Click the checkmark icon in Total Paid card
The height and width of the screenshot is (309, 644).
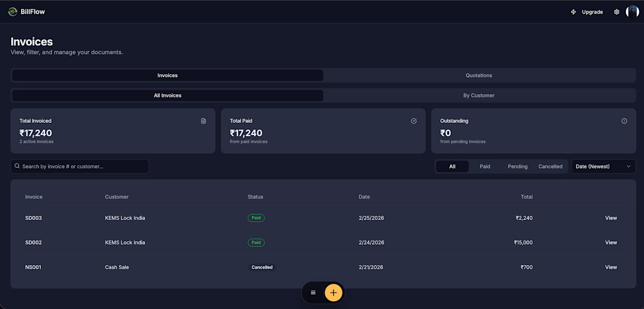413,121
